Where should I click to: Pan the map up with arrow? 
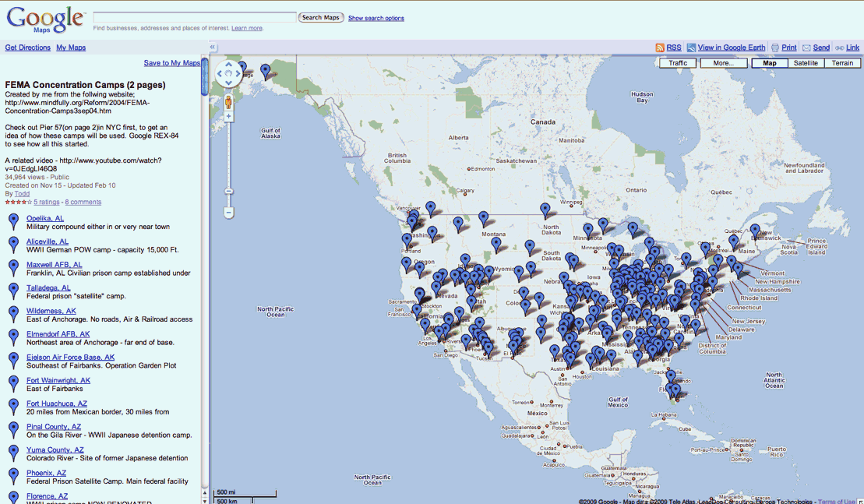click(229, 65)
